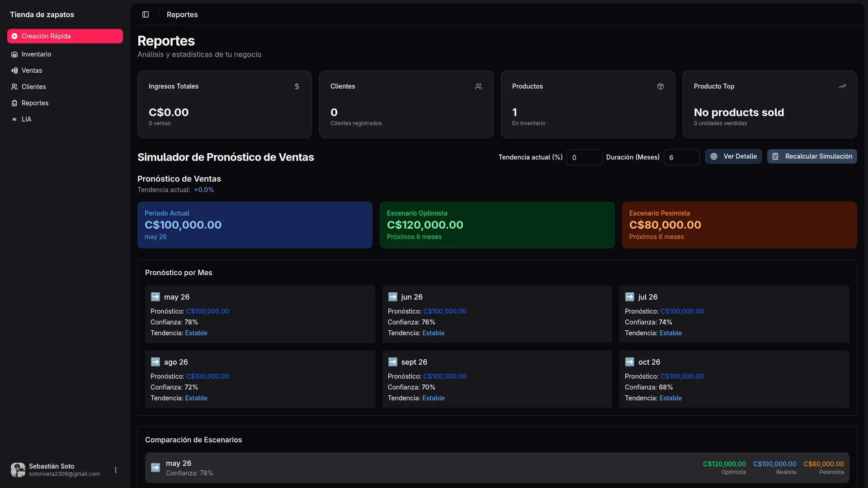
Task: Open the LIA assistant page
Action: [65, 119]
